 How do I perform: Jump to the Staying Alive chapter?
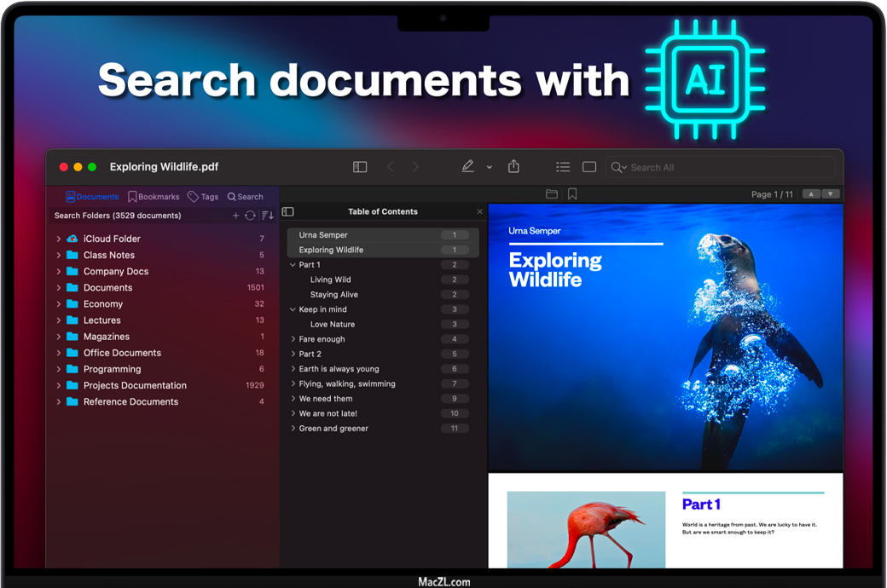pos(334,295)
